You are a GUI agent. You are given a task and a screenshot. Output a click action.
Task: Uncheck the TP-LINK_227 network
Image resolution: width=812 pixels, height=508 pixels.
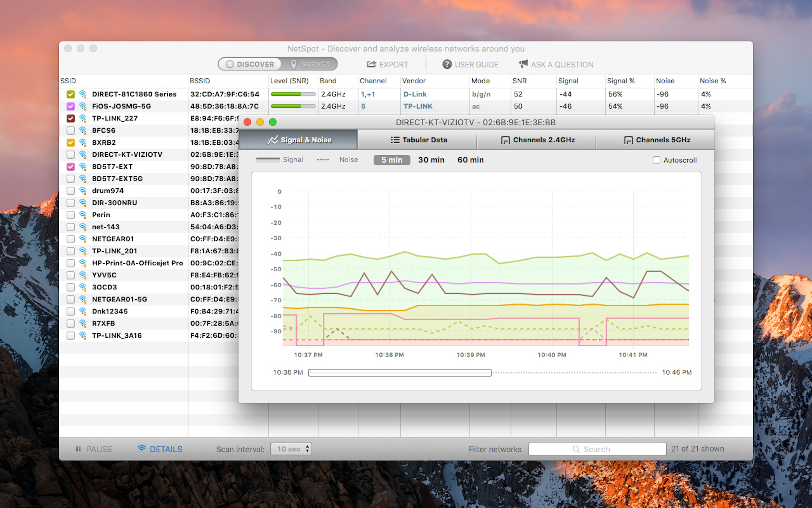pyautogui.click(x=71, y=118)
